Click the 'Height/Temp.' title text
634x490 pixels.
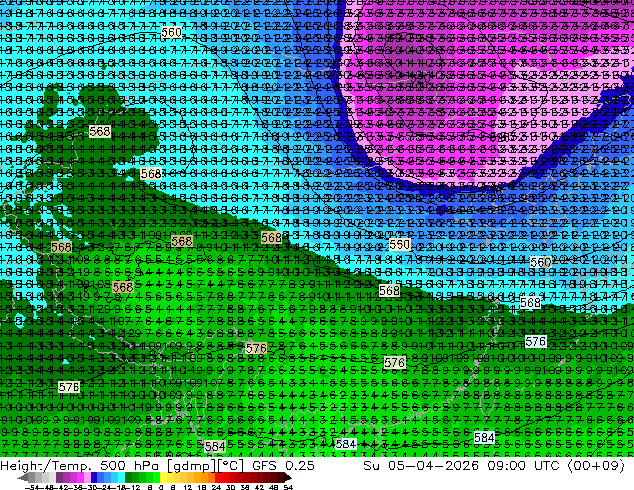46,465
